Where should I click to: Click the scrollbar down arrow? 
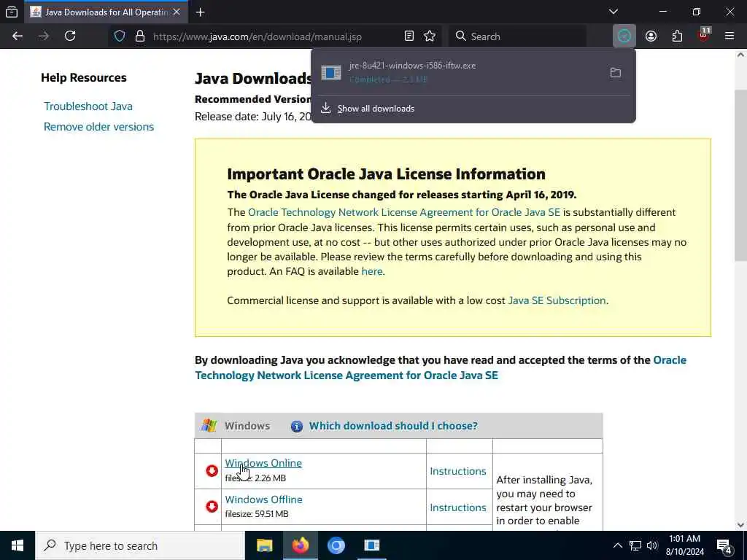pos(740,525)
